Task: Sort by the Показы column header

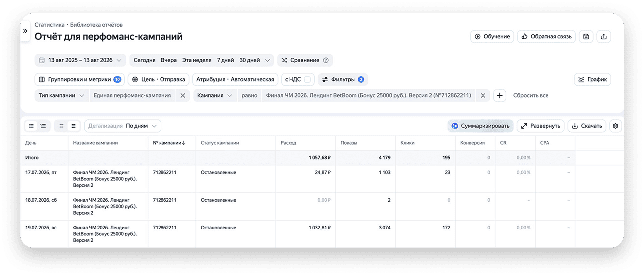Action: click(349, 143)
